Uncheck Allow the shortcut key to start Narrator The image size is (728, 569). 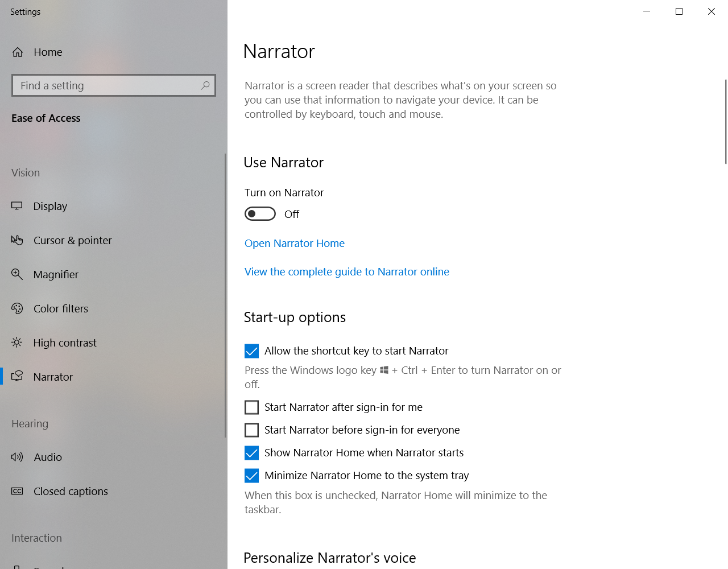pyautogui.click(x=251, y=351)
